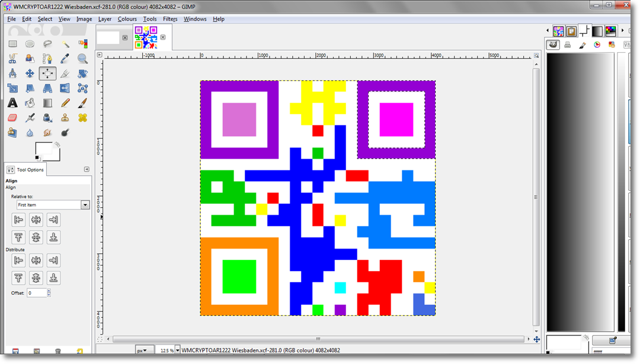
Task: Open the 12.5% zoom level dropdown arrow
Action: click(178, 350)
